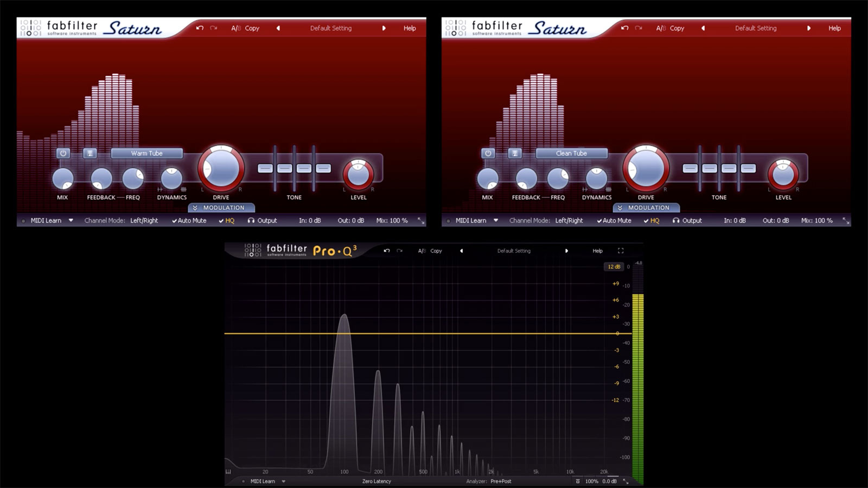Viewport: 868px width, 488px height.
Task: Click A/B button in Pro-Q 3
Action: [x=422, y=251]
